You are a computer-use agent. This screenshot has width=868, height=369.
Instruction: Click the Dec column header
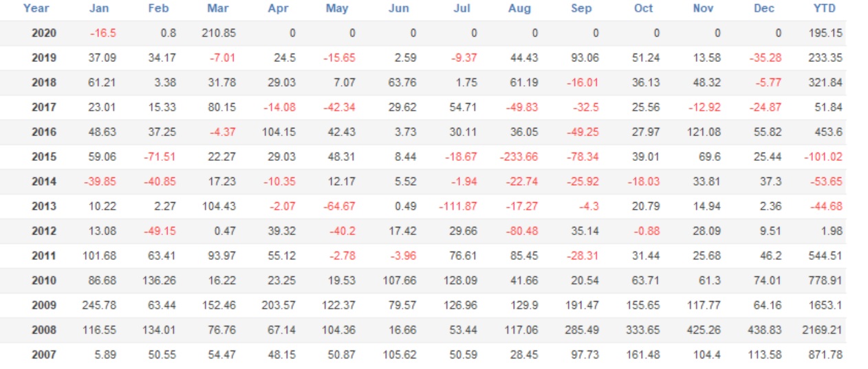(763, 9)
